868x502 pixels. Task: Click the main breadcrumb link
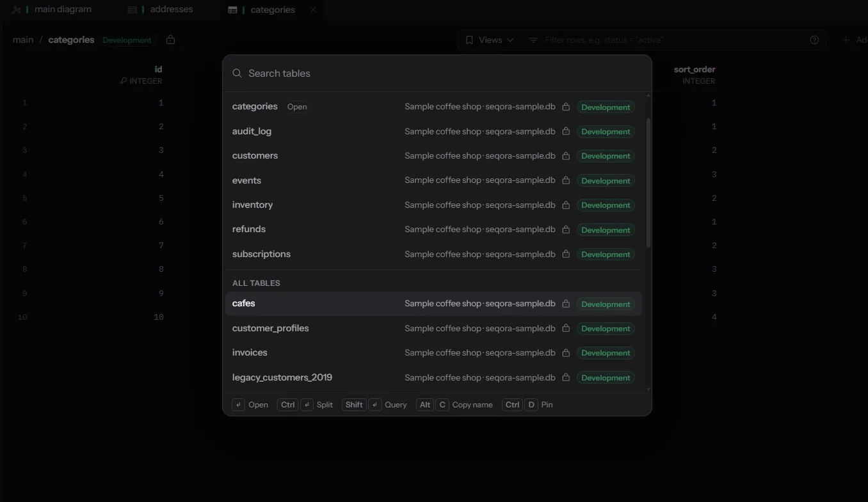(23, 40)
